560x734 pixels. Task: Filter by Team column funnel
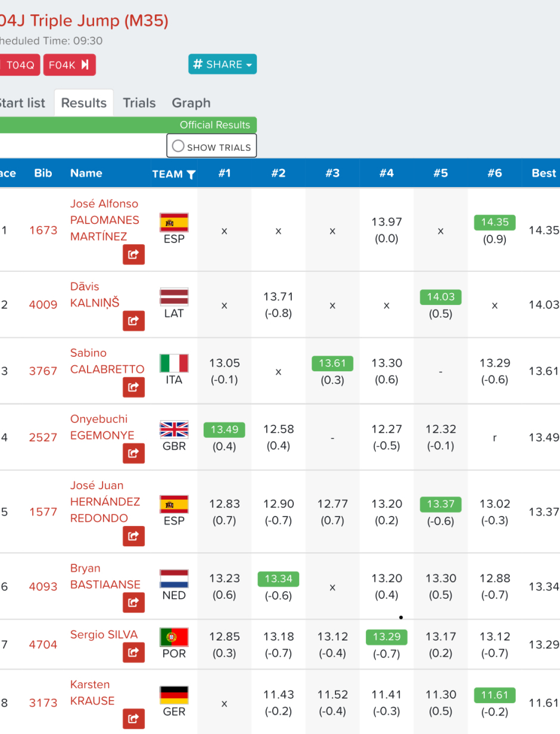point(191,175)
